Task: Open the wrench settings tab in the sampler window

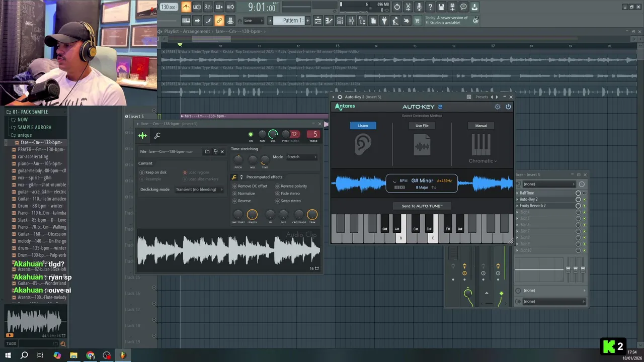Action: pyautogui.click(x=157, y=135)
